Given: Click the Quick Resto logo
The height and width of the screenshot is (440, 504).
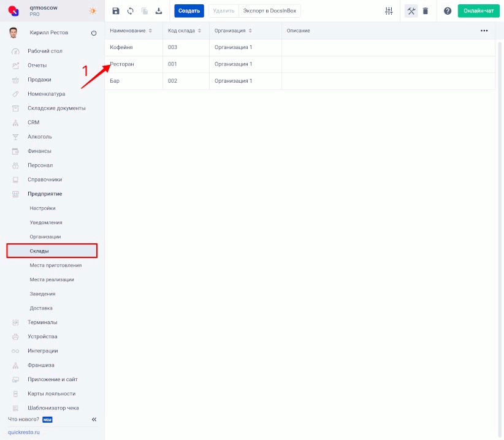Looking at the screenshot, I should pos(13,10).
